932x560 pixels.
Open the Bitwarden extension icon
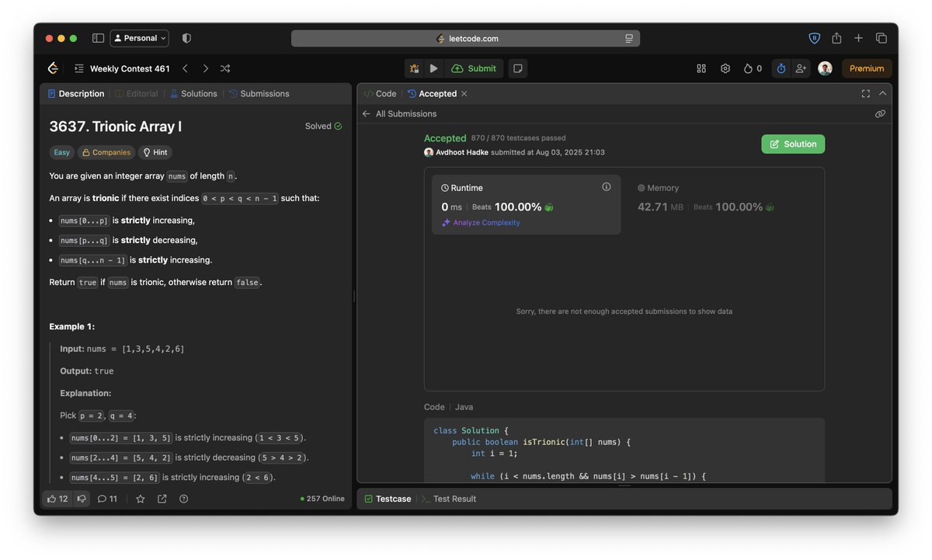click(x=814, y=38)
